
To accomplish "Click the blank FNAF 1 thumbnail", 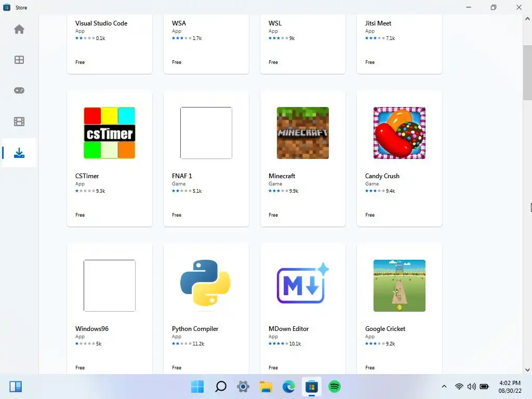I will pyautogui.click(x=206, y=133).
